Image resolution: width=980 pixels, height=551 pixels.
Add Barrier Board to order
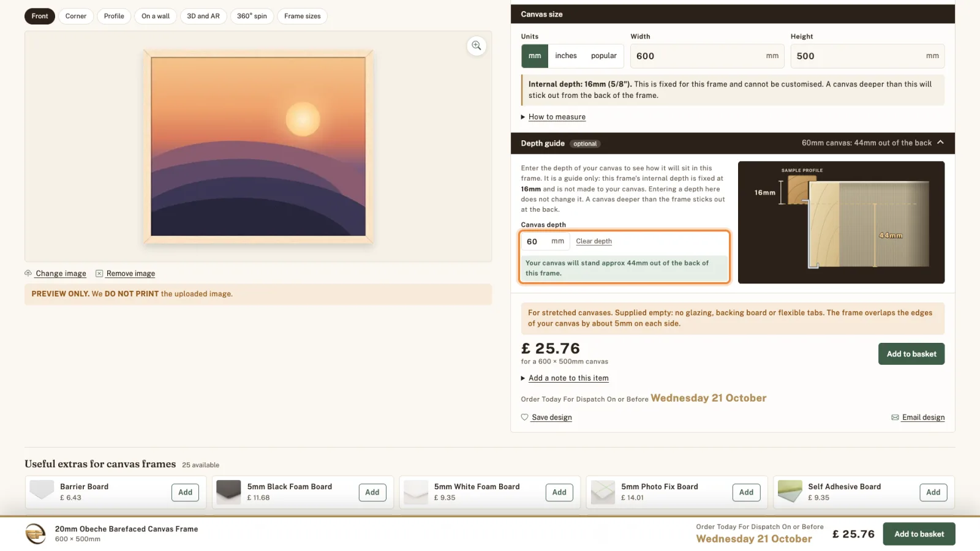[x=185, y=492]
